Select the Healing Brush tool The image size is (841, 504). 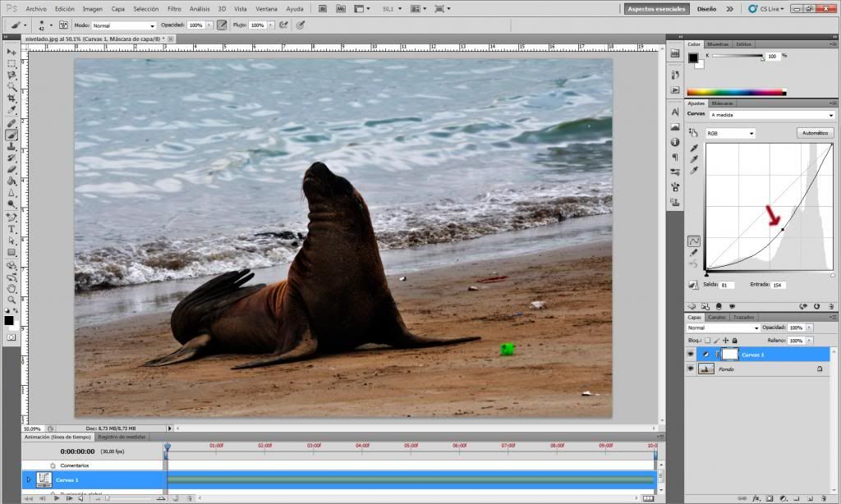(x=11, y=123)
